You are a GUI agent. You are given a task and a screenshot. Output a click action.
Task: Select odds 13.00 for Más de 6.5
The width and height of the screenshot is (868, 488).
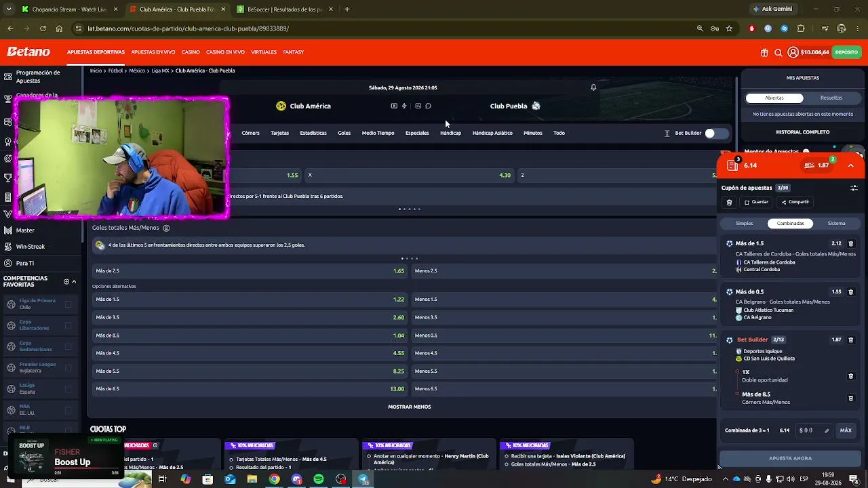[250, 389]
